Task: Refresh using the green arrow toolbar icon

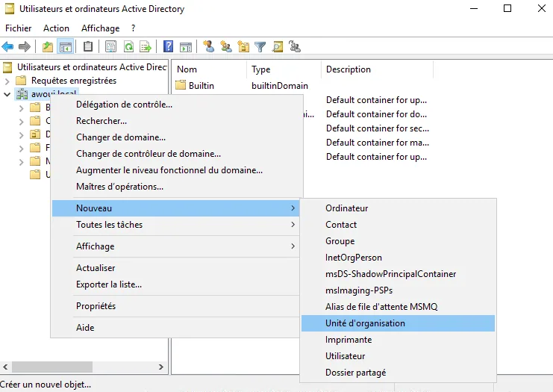Action: click(x=128, y=46)
